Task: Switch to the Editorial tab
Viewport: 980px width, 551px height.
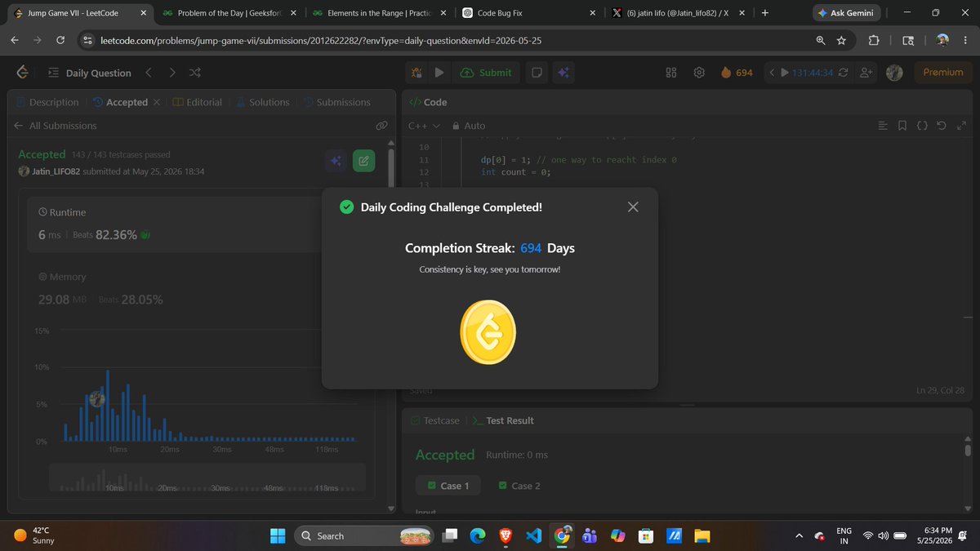Action: pos(198,102)
